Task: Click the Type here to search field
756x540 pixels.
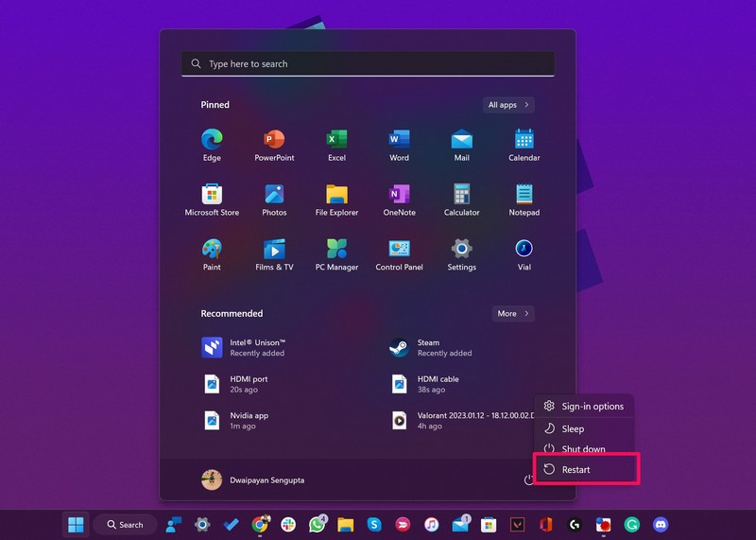Action: 369,64
